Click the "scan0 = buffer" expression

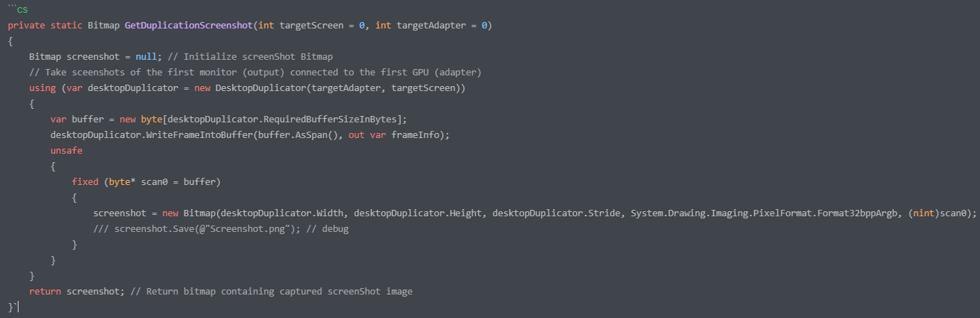pyautogui.click(x=179, y=182)
